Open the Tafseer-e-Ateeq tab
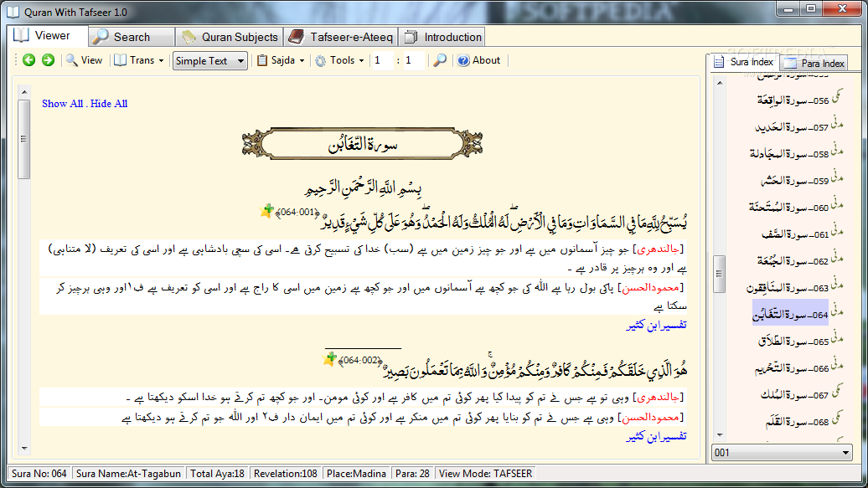The width and height of the screenshot is (868, 488). pyautogui.click(x=340, y=37)
